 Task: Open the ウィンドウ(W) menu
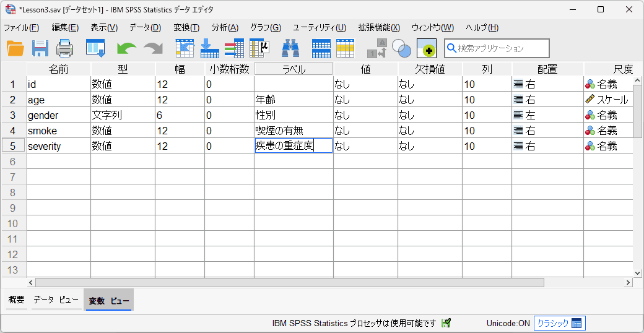click(x=433, y=28)
